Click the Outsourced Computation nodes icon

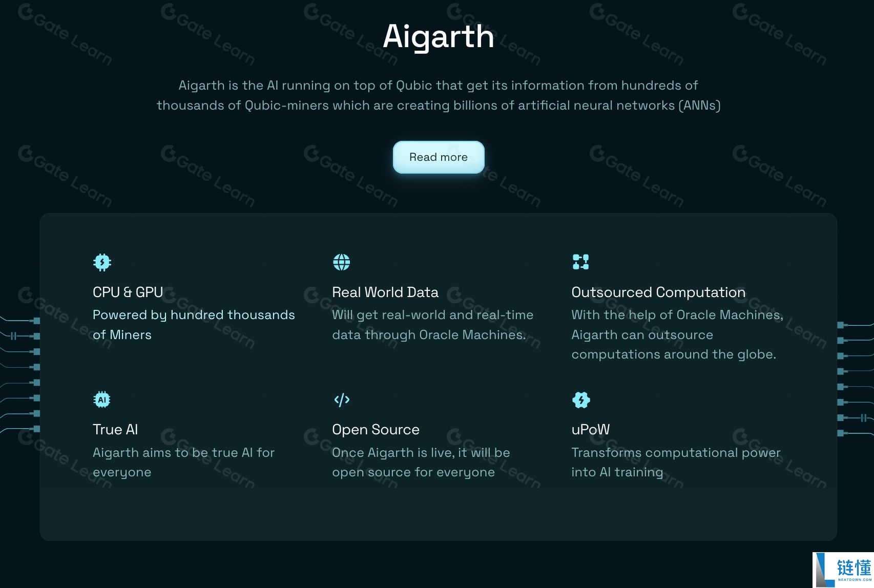[x=581, y=262]
